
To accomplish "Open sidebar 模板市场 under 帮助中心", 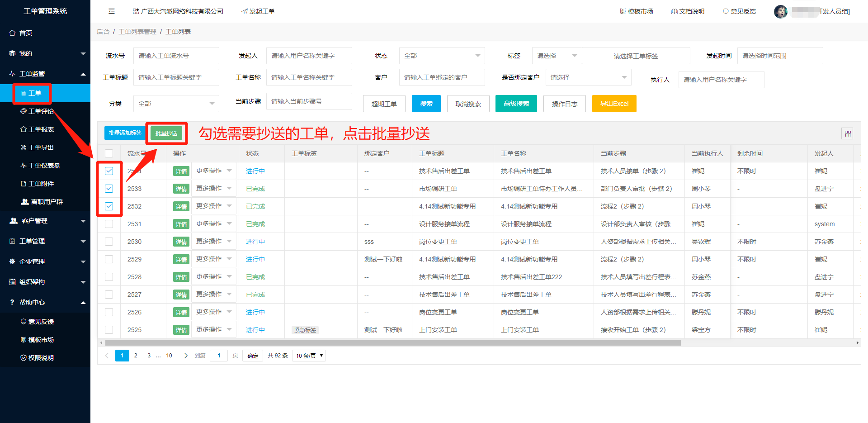I will click(37, 340).
